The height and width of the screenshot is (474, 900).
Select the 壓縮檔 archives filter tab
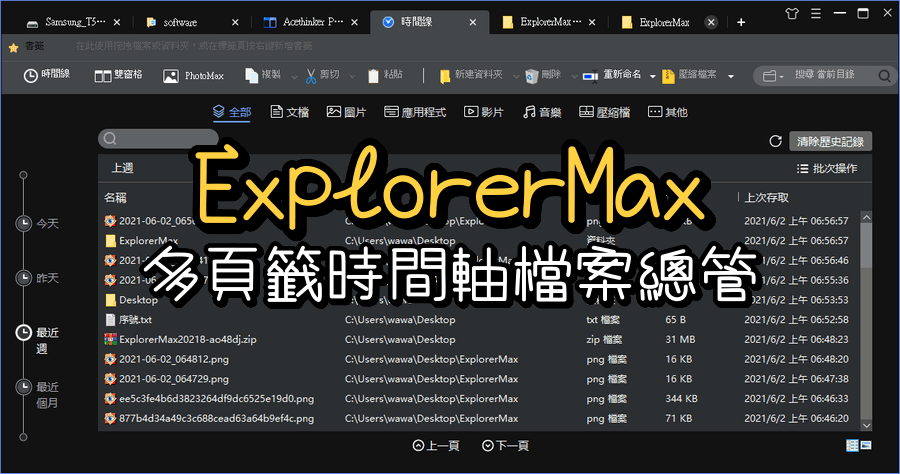coord(604,112)
